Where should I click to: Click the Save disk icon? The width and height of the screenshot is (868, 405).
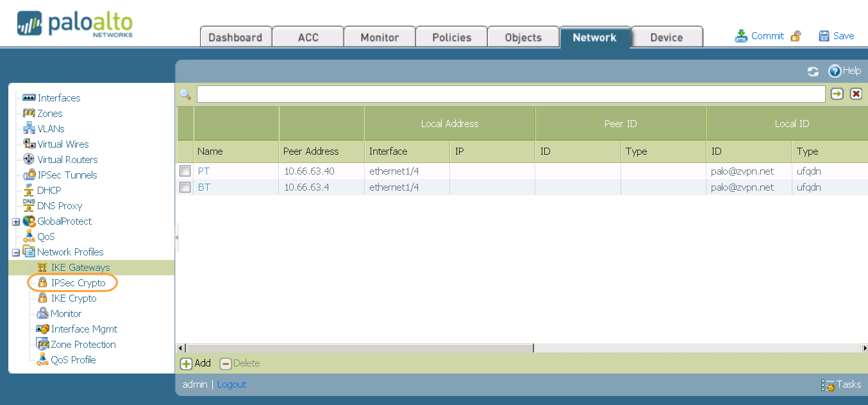tap(824, 36)
